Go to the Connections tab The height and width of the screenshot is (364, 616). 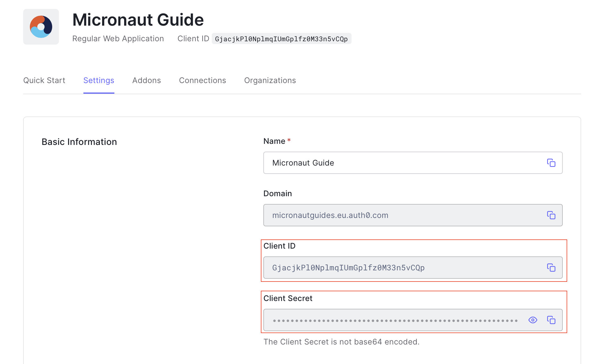tap(203, 80)
